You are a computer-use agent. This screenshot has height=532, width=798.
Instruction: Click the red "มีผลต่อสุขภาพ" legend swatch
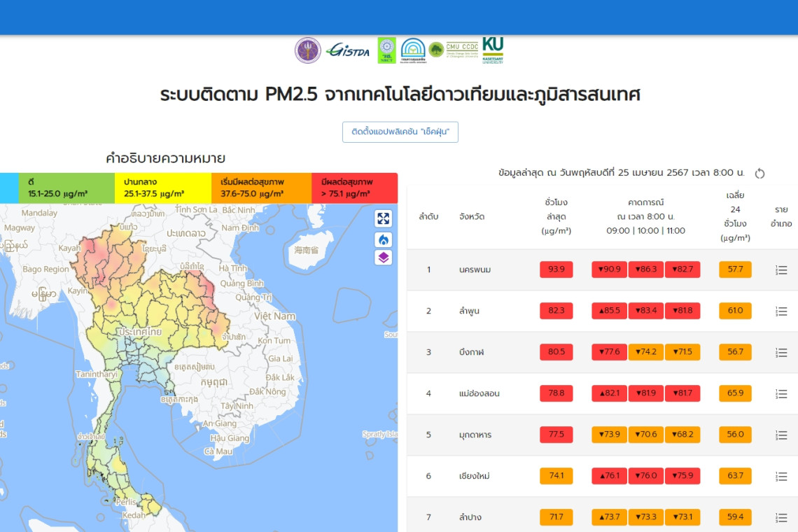pyautogui.click(x=354, y=188)
